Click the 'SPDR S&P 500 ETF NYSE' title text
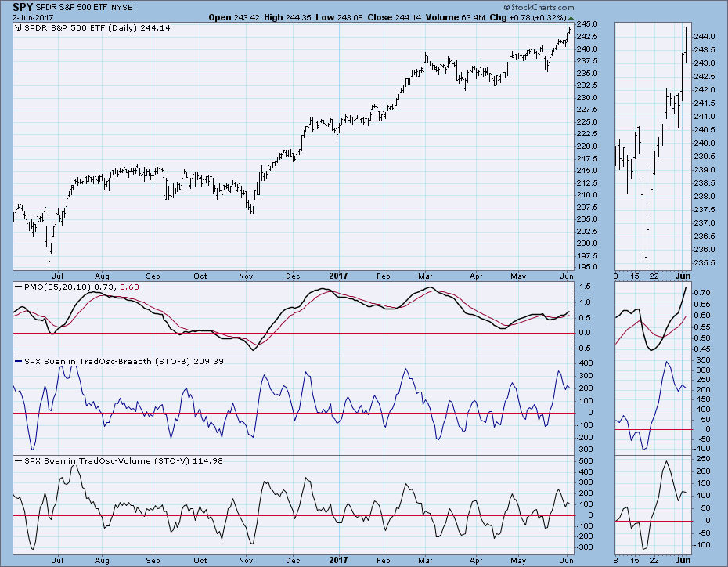728x567 pixels. tap(84, 7)
